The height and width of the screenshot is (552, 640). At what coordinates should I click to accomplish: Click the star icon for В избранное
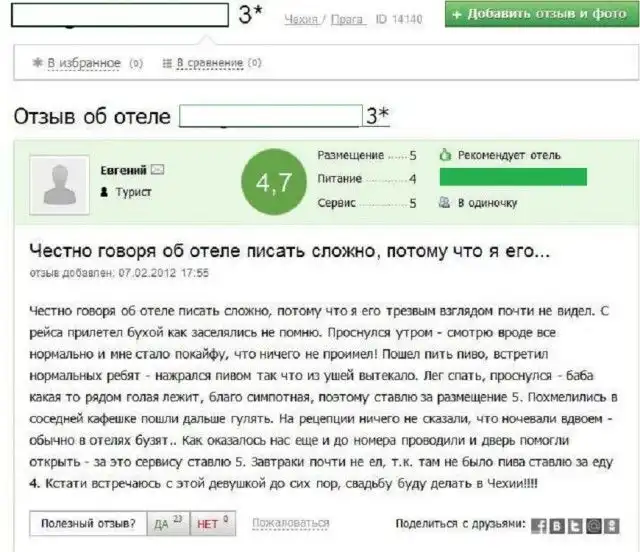pyautogui.click(x=38, y=63)
